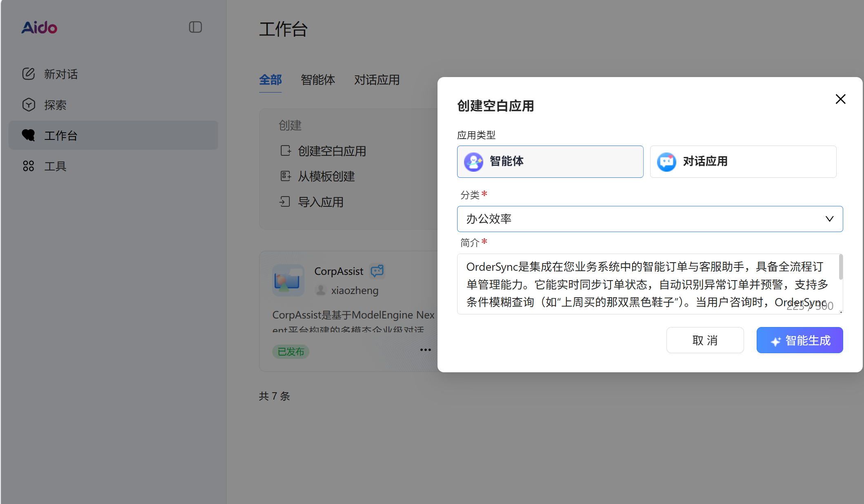Collapse the sidebar with panel icon

pos(195,27)
